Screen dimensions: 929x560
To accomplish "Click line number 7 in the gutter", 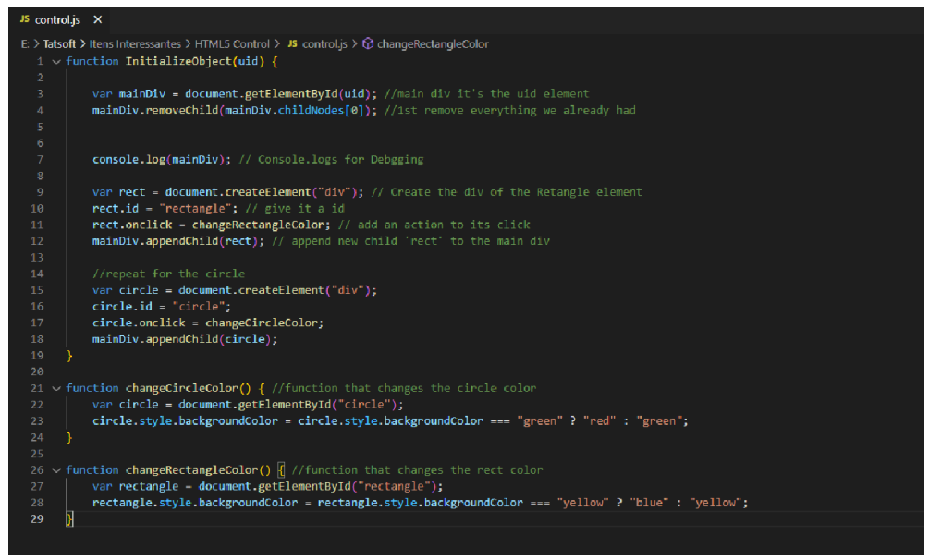I will pos(40,159).
